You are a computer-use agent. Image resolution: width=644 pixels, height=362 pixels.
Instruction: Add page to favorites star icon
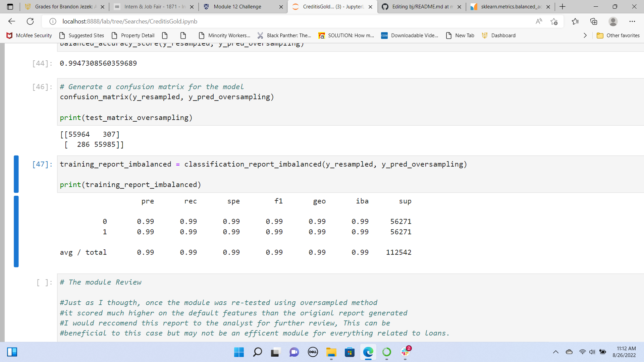tap(554, 21)
